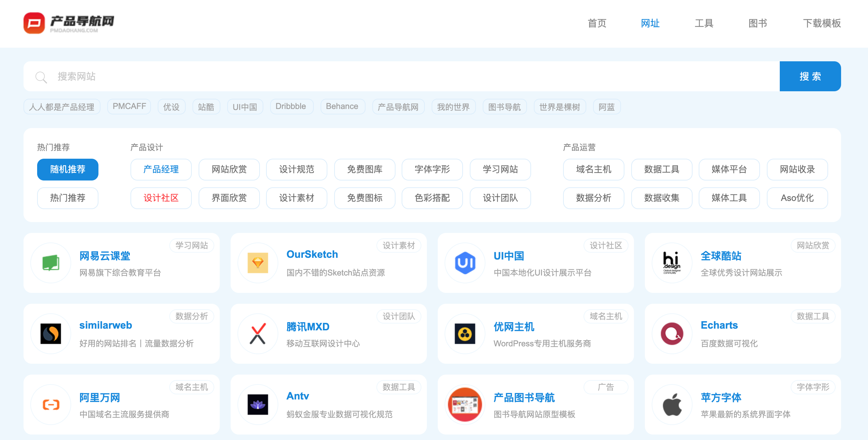Select the 网站欣赏 category button
This screenshot has height=440, width=868.
click(229, 170)
